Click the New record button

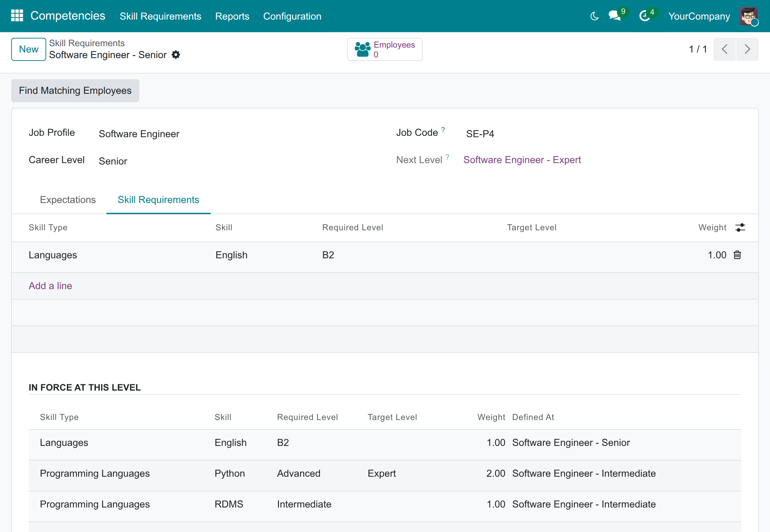click(x=29, y=49)
